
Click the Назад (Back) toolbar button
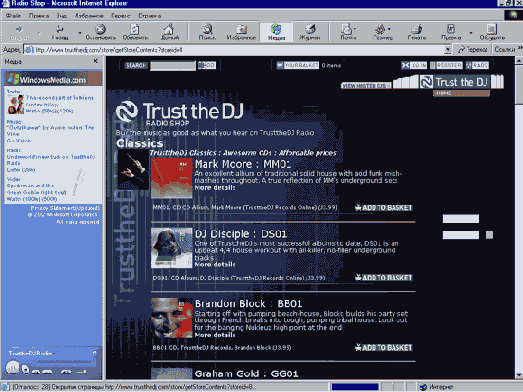(x=60, y=32)
